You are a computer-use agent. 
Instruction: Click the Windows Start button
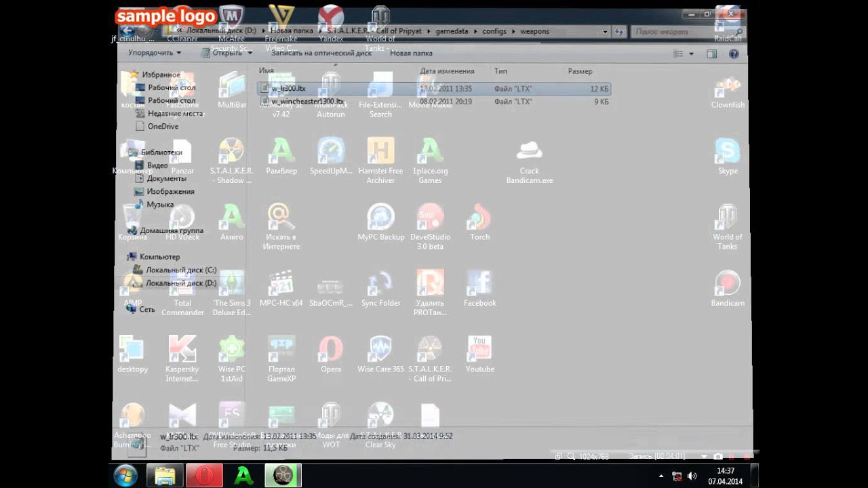point(126,476)
